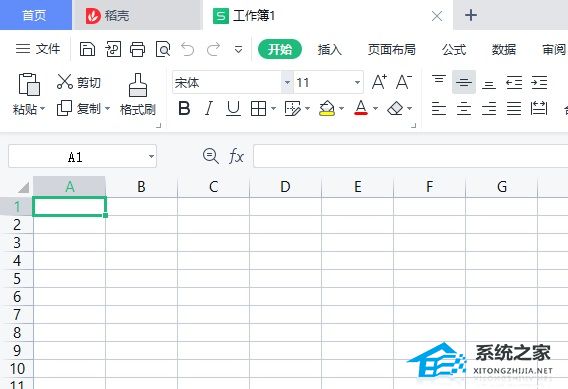Open the font name dropdown arrow

pos(287,83)
